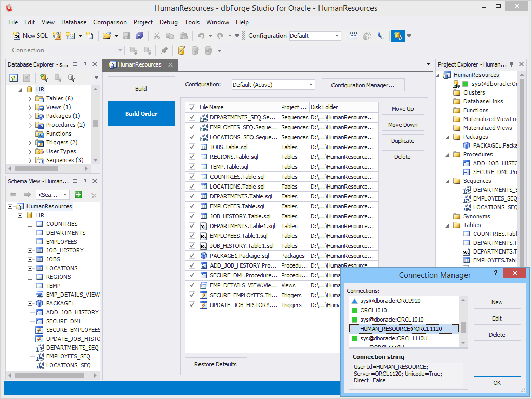
Task: Click the disabled Connection combo box
Action: click(x=86, y=50)
